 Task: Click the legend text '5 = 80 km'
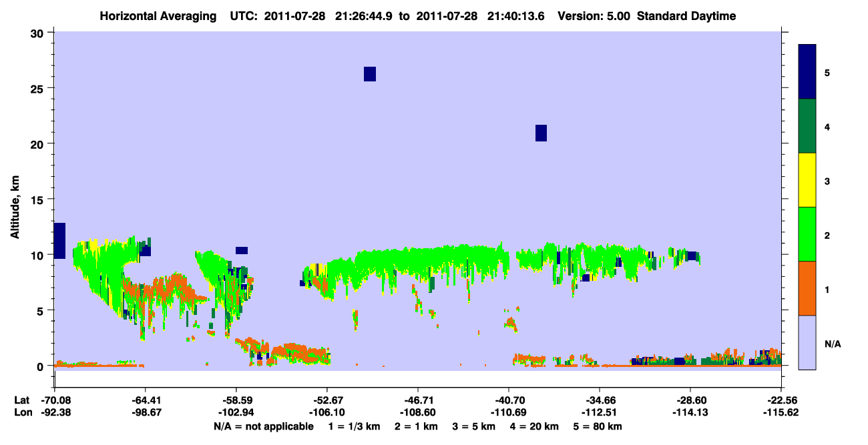point(598,426)
